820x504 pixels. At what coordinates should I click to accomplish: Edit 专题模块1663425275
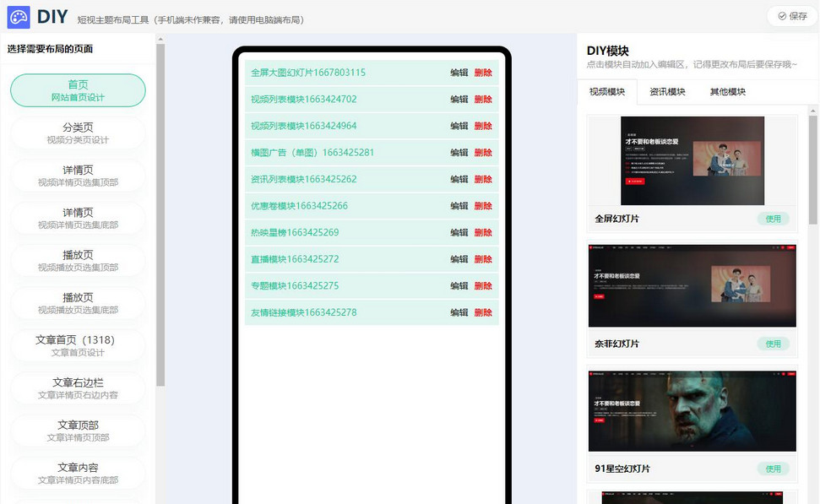tap(459, 286)
